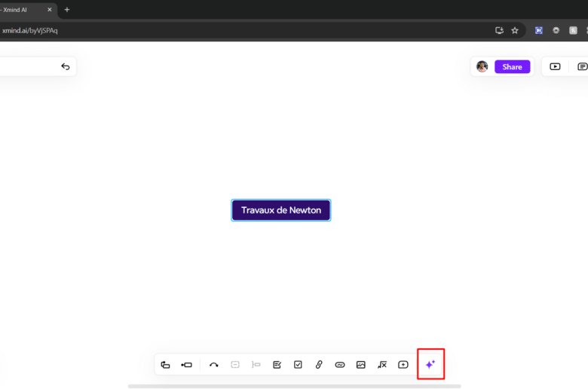Attach a file with the paperclip icon
This screenshot has width=588, height=389.
click(x=319, y=365)
